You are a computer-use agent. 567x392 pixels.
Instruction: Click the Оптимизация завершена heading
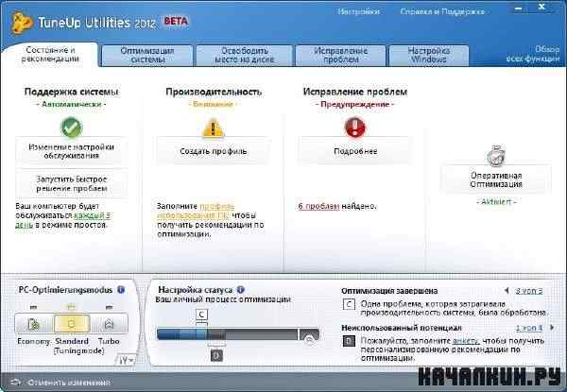[x=389, y=291]
